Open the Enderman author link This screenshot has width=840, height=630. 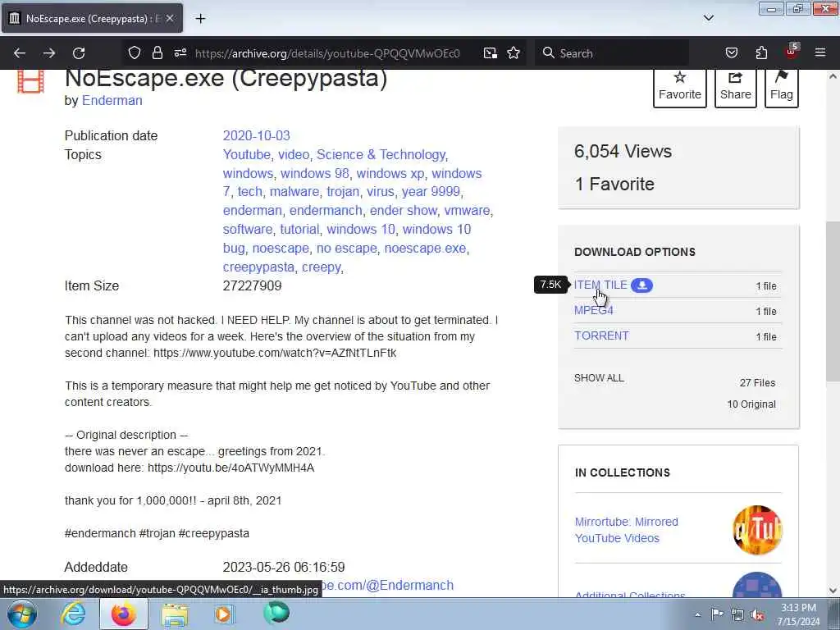112,101
